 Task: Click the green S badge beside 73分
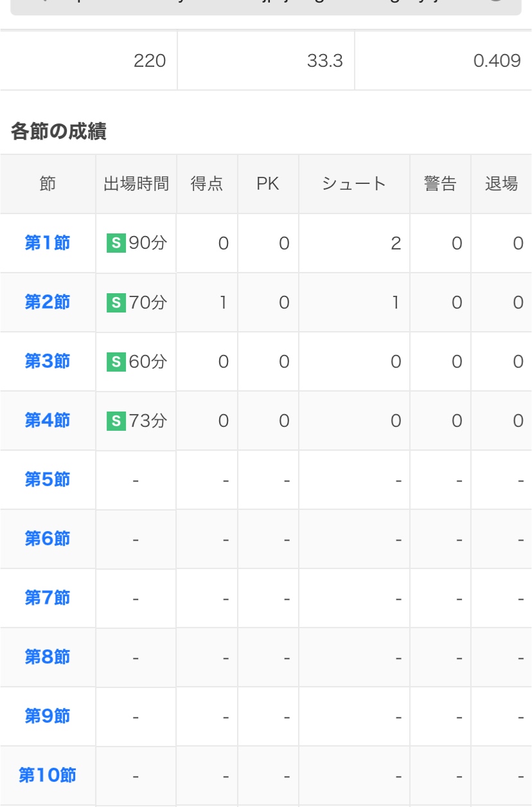click(116, 421)
